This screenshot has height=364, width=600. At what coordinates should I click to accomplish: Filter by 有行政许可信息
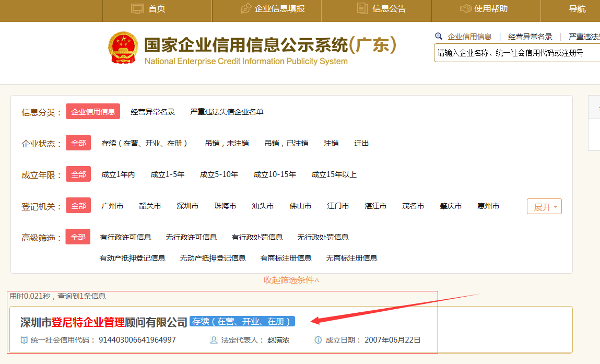[x=125, y=237]
